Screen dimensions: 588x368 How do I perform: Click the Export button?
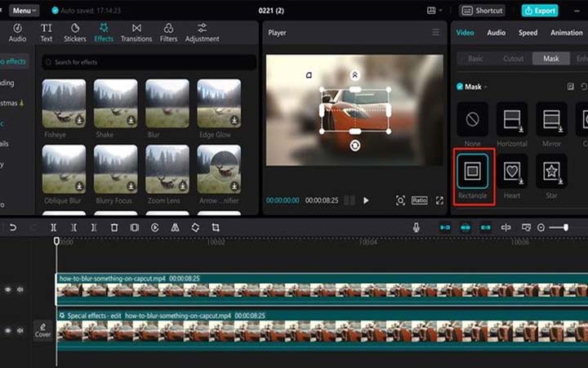(x=540, y=11)
